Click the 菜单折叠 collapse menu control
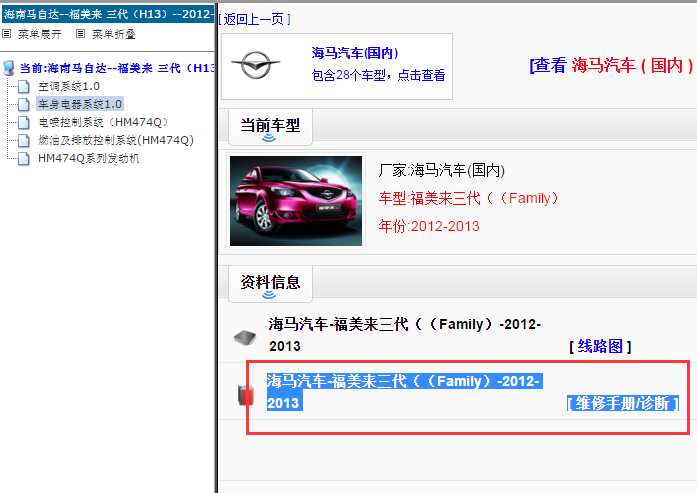Screen dimensions: 697x493 click(113, 34)
